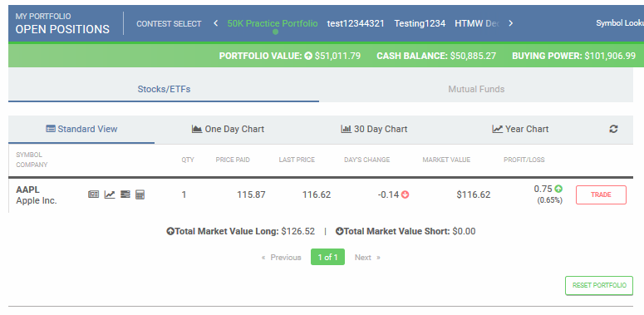
Task: Show previous contests with left chevron
Action: click(x=215, y=23)
